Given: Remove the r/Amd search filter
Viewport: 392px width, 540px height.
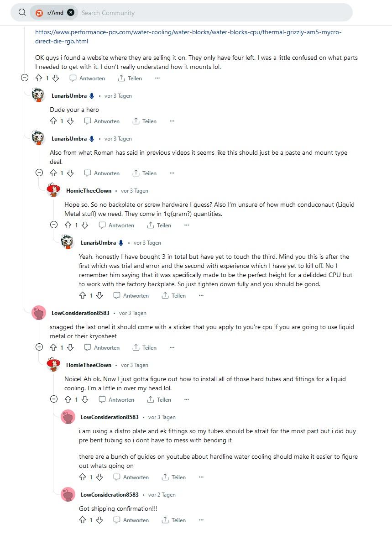Looking at the screenshot, I should 71,13.
